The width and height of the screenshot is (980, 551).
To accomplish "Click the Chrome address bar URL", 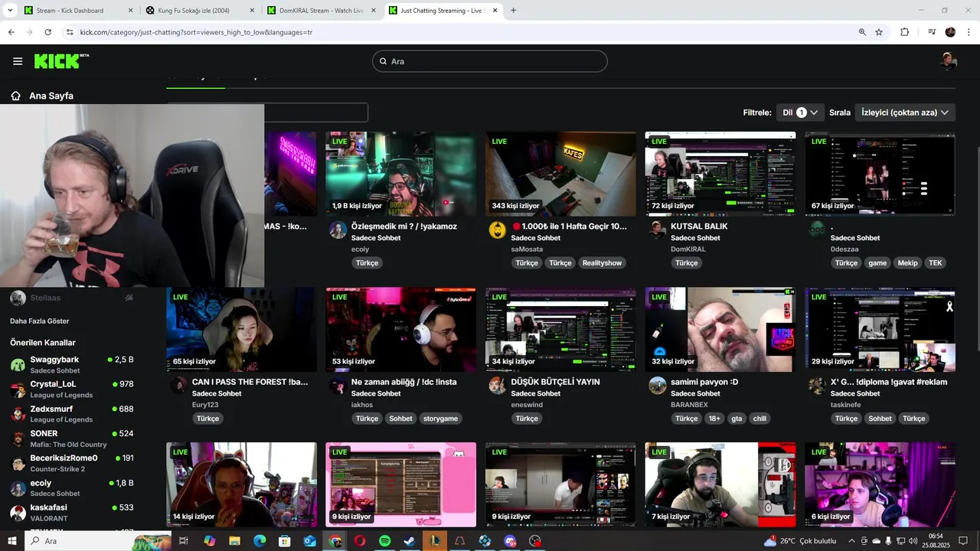I will click(196, 32).
